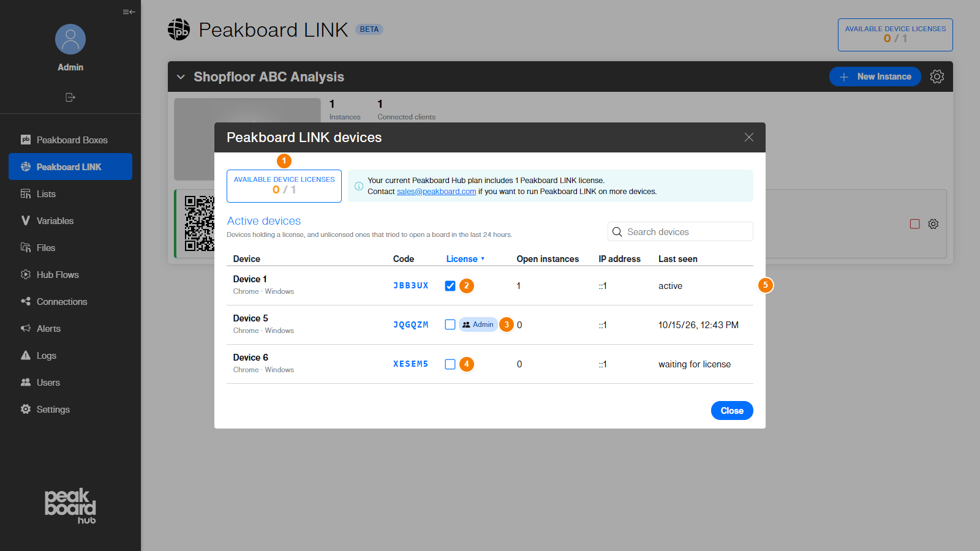Viewport: 980px width, 551px height.
Task: Click the Open instances column header
Action: click(x=548, y=259)
